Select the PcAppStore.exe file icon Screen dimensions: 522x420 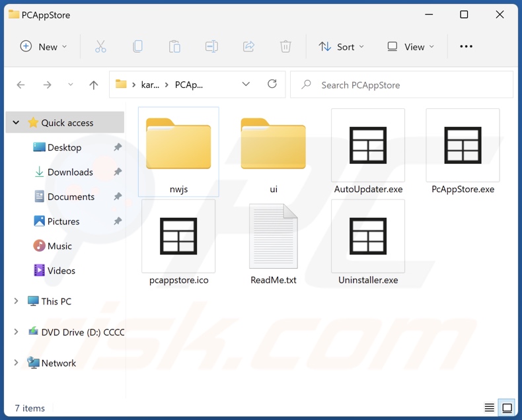click(463, 145)
